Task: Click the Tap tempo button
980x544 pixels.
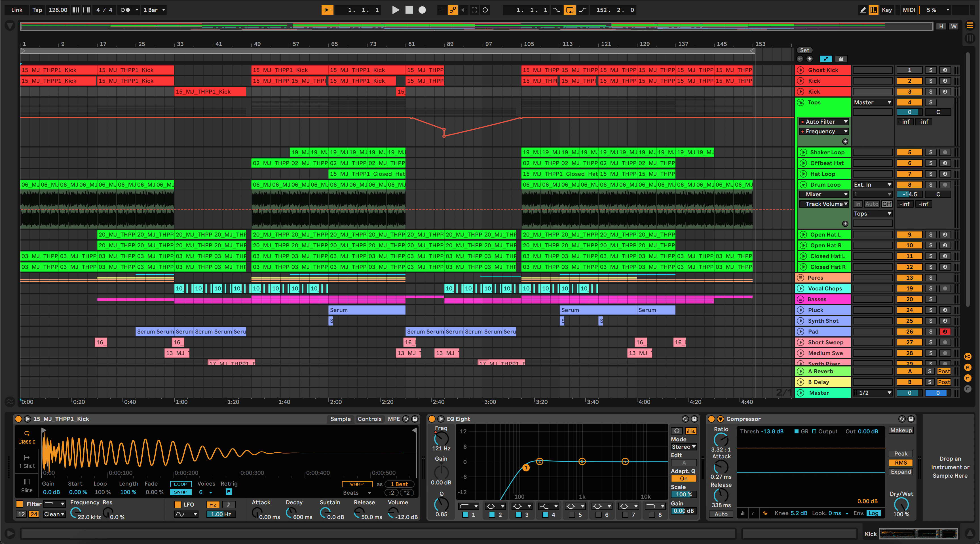Action: (37, 10)
